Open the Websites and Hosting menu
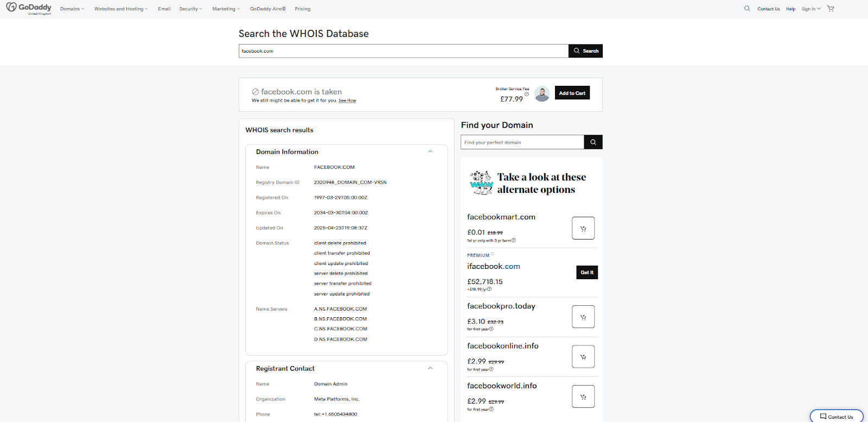 click(x=120, y=9)
